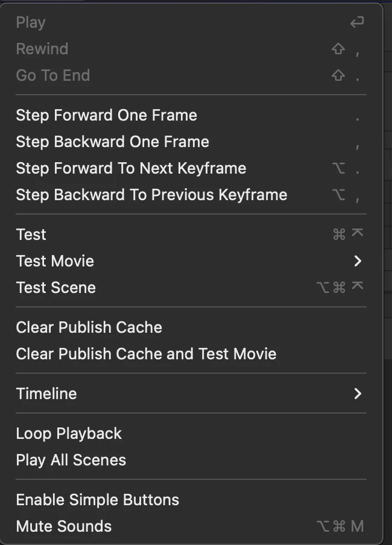Viewport: 392px width, 545px height.
Task: Choose Clear Publish Cache and Test Movie
Action: click(146, 354)
